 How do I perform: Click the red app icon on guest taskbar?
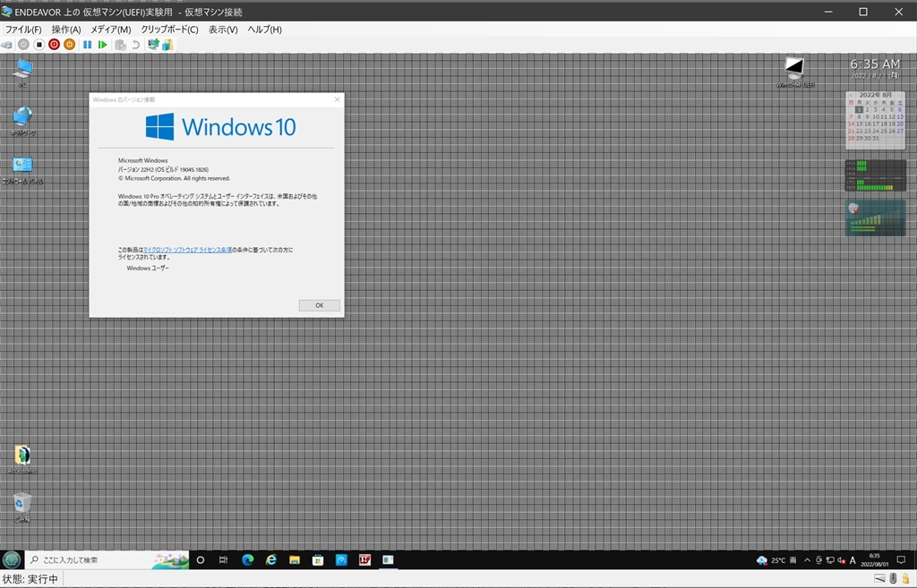[365, 560]
